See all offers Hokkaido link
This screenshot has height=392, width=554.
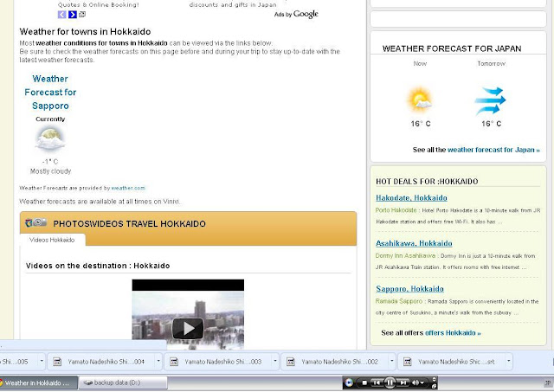pyautogui.click(x=453, y=332)
